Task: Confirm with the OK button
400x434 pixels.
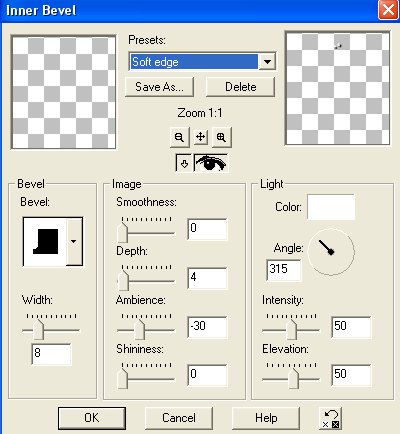Action: [x=92, y=418]
